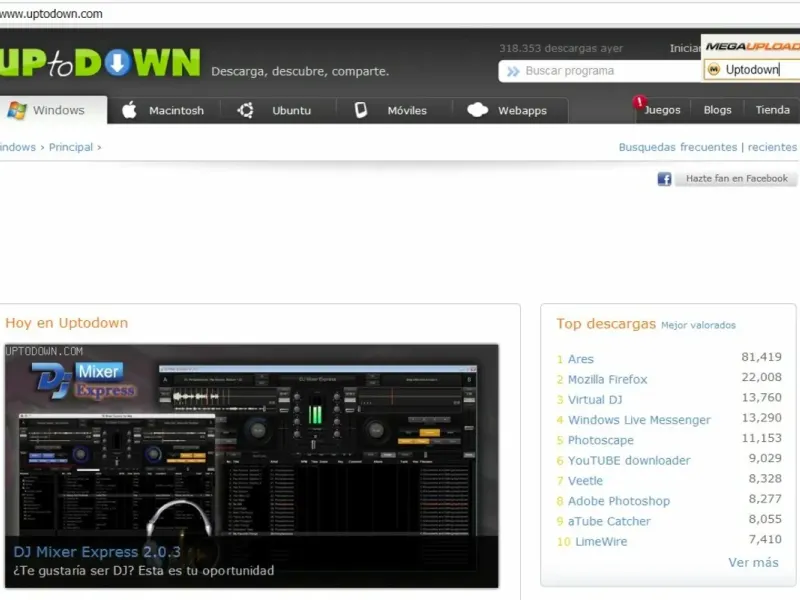Open Photoscape download link
Screen dimensions: 800x600
pos(601,440)
